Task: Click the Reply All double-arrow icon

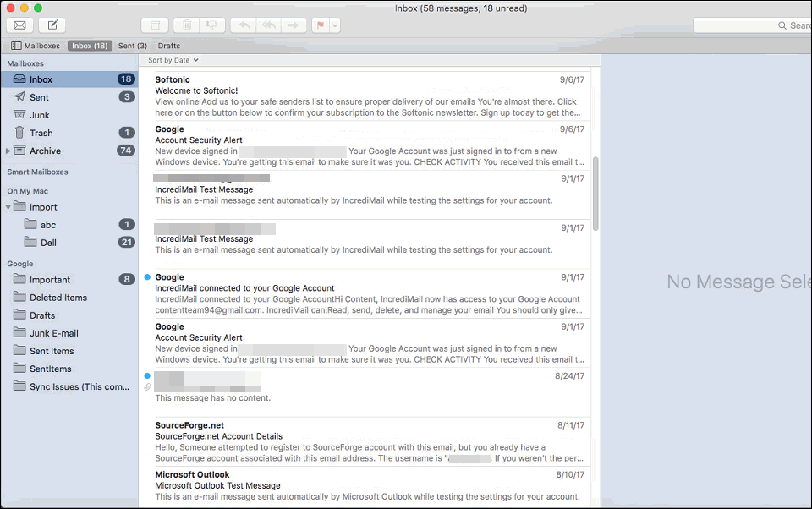Action: (269, 25)
